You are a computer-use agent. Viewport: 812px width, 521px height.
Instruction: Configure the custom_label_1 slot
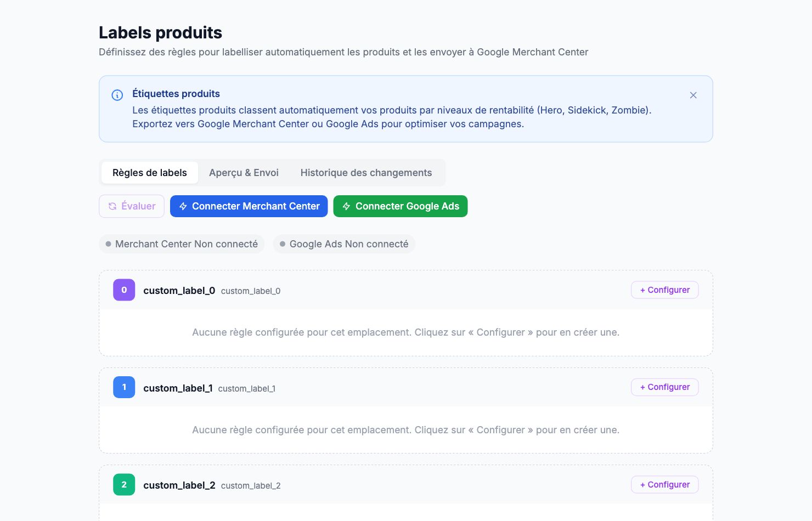[x=665, y=387]
